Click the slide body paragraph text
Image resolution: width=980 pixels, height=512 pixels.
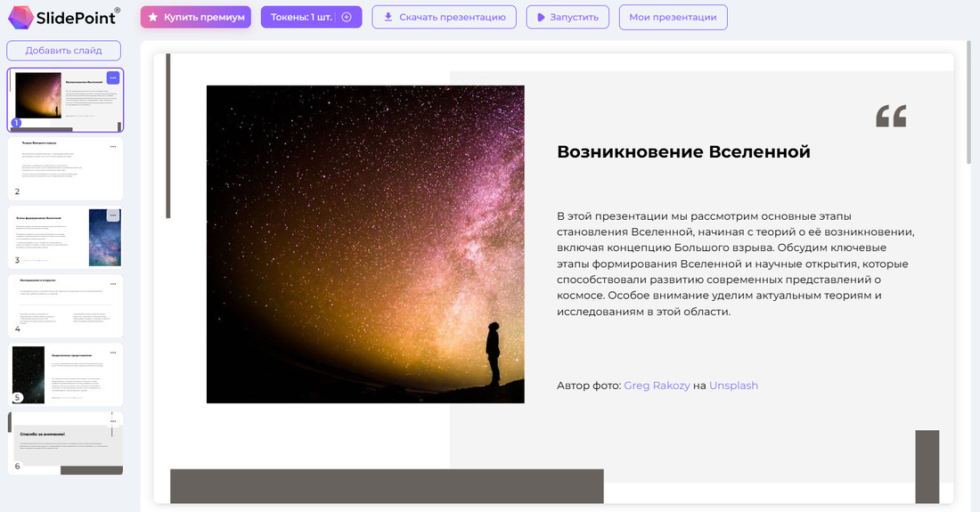tap(736, 264)
